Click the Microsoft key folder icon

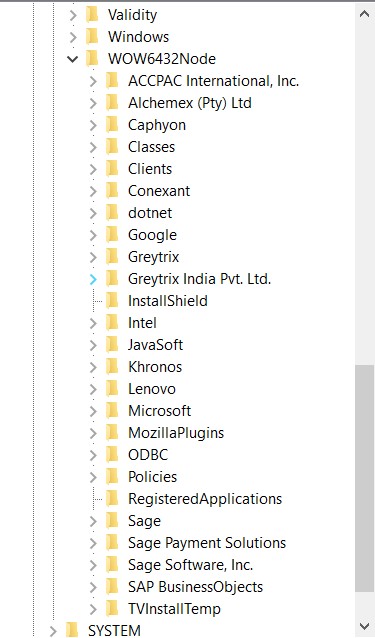(112, 410)
